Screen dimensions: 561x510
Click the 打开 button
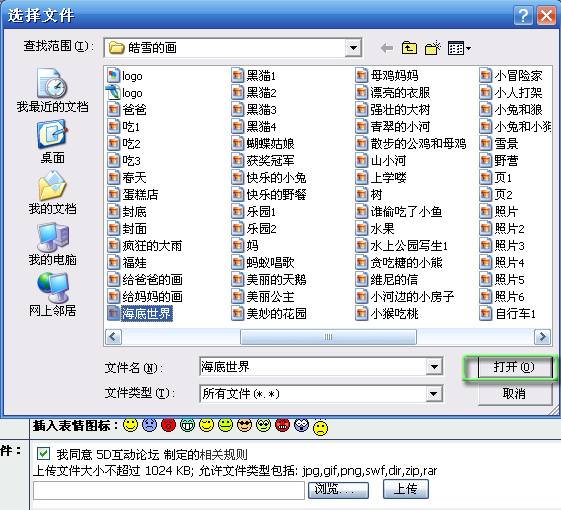coord(514,367)
